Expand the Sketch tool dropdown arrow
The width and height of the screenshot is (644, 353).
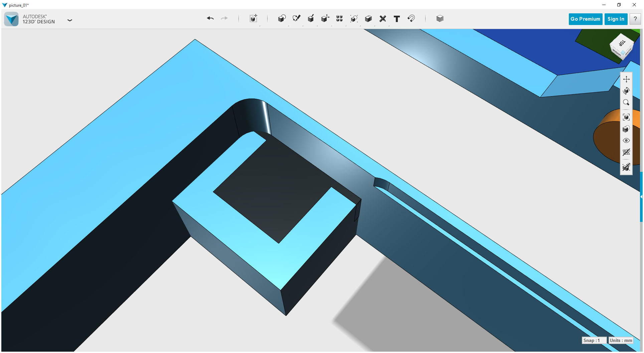303,26
